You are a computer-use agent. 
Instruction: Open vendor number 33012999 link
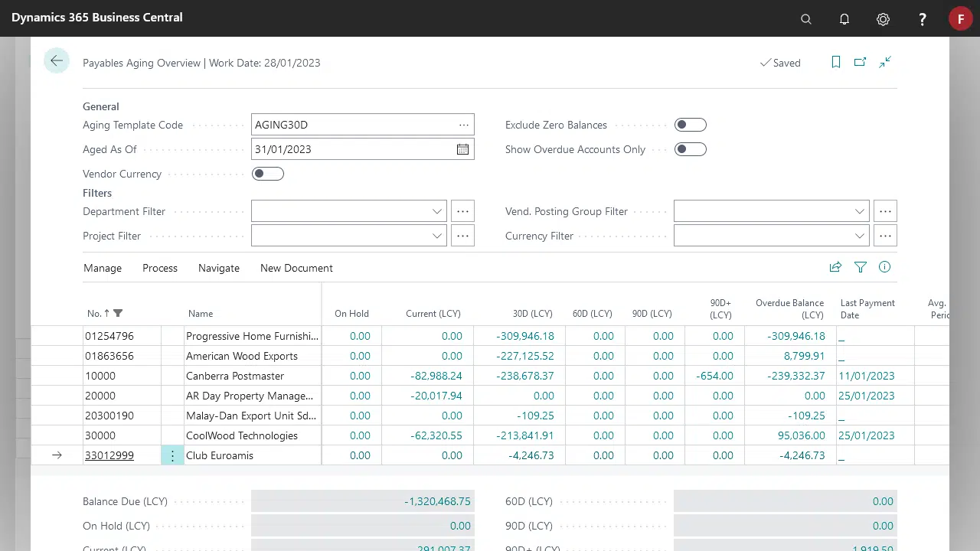(109, 455)
